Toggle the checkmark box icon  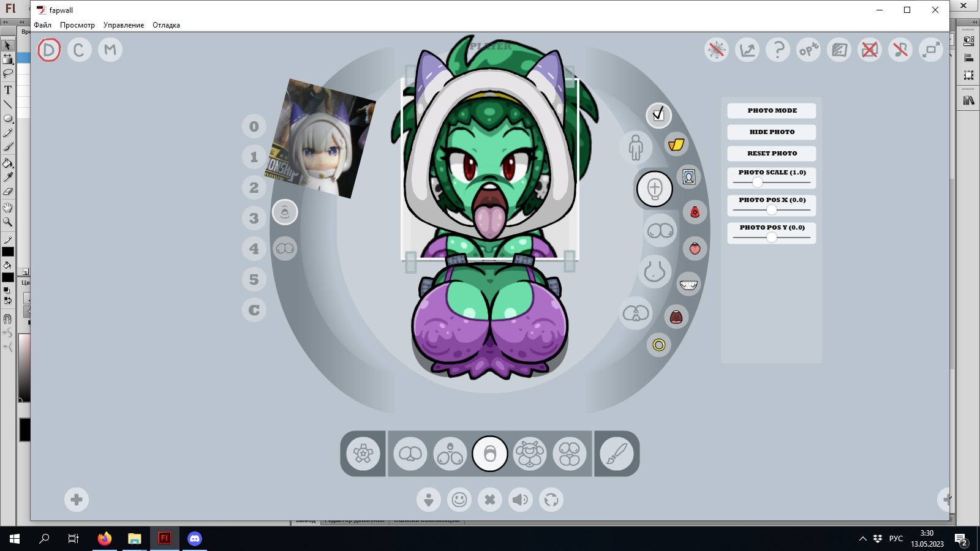[658, 114]
